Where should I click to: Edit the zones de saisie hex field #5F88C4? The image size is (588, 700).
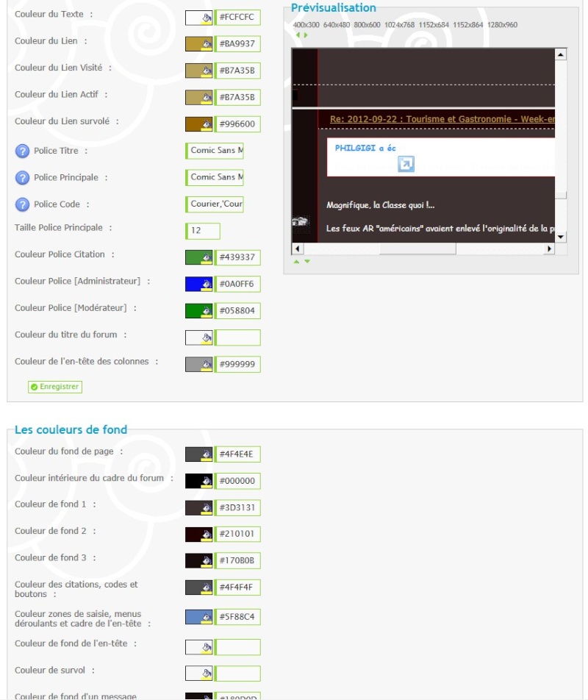(237, 617)
